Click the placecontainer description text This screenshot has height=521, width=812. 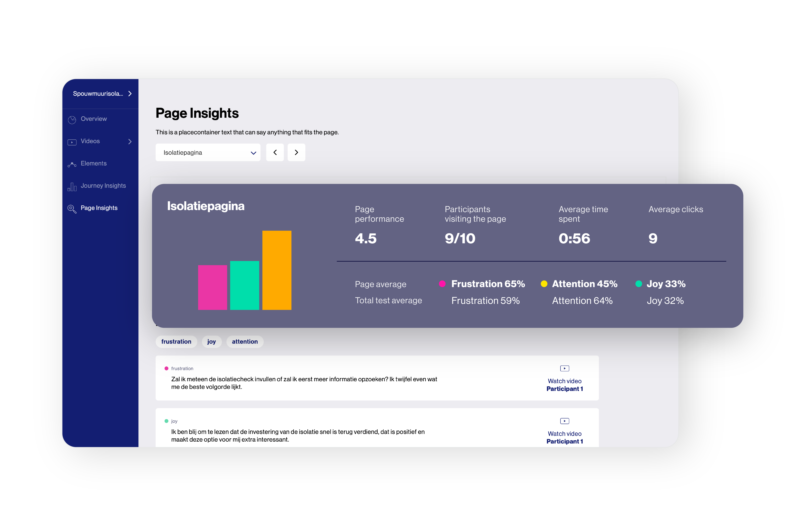[x=247, y=133]
